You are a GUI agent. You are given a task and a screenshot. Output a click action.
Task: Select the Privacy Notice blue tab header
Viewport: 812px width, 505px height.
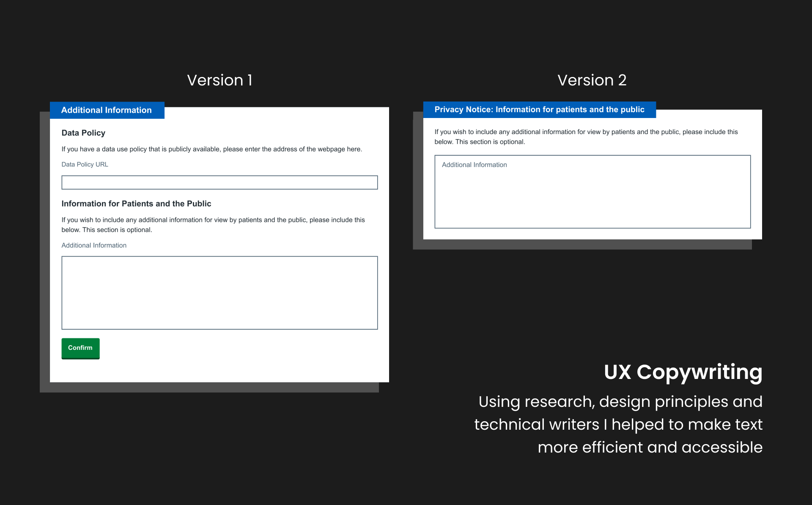click(539, 110)
